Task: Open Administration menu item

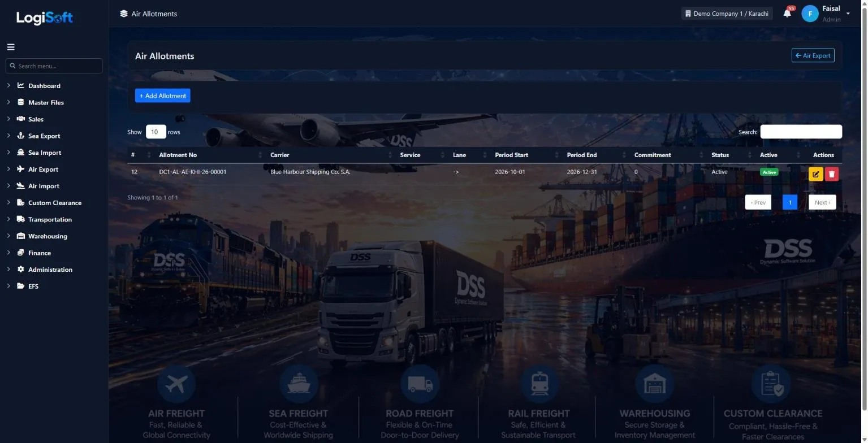Action: [x=50, y=270]
